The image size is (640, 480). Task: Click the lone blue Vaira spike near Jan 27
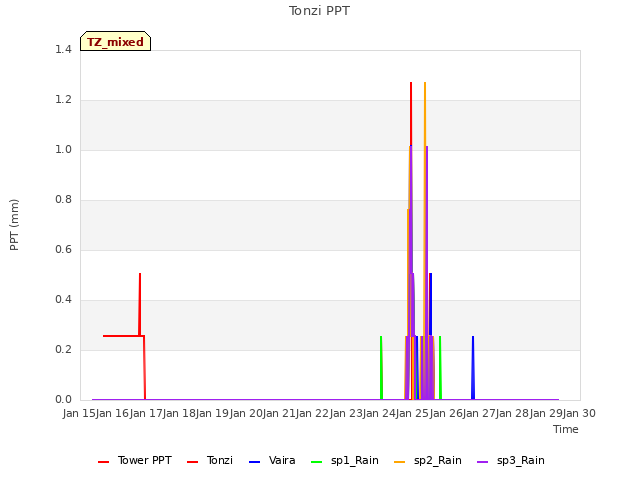pos(473,367)
